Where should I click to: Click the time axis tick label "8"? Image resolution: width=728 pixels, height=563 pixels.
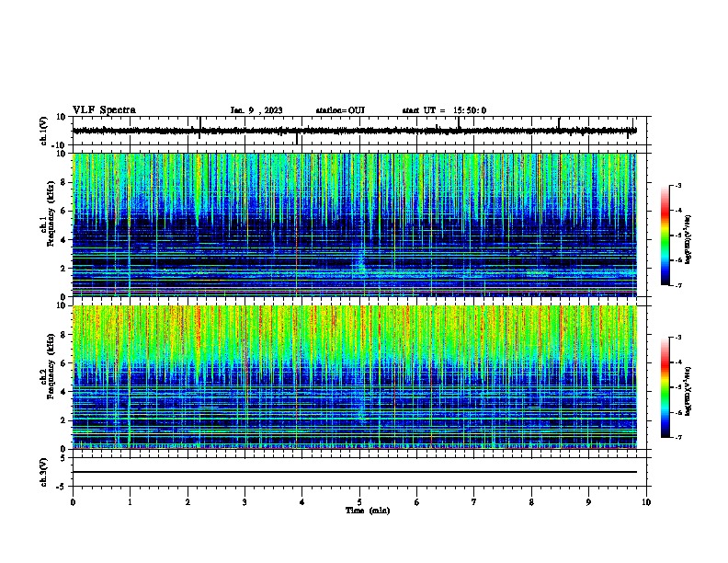(x=531, y=502)
